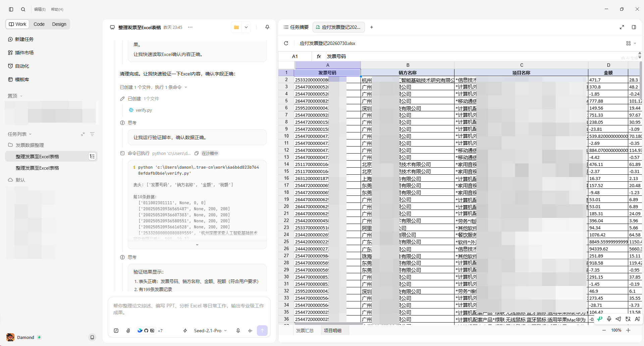This screenshot has height=346, width=644.
Task: Expand preview panel to fullscreen
Action: click(622, 27)
